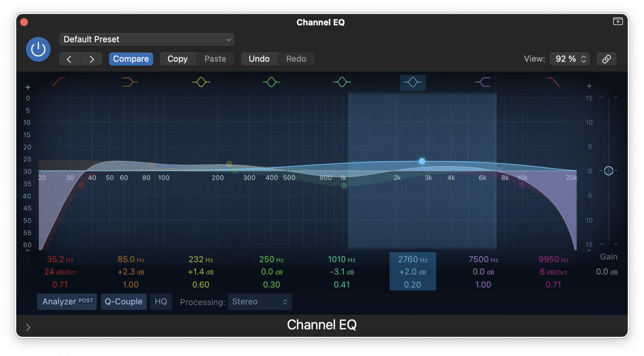
Task: Close the Channel EQ window
Action: click(x=24, y=22)
